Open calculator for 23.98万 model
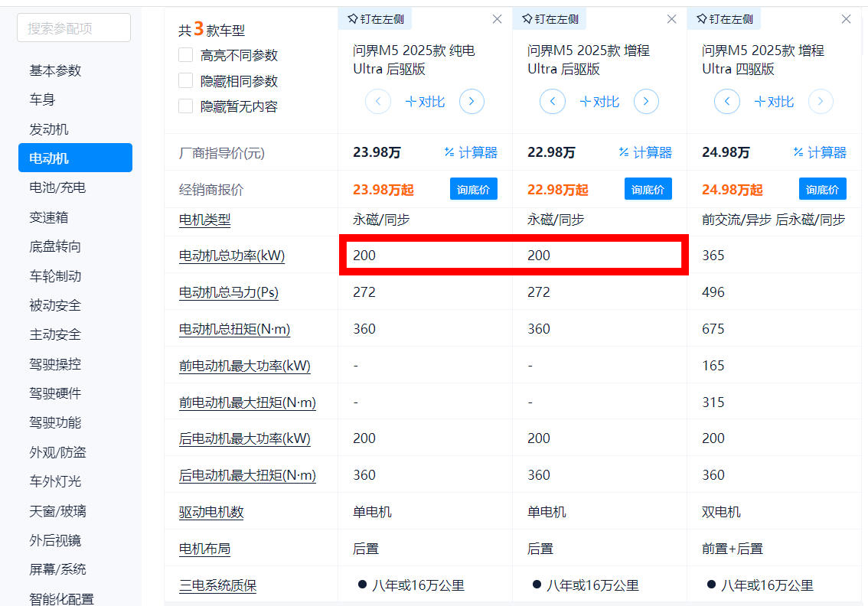 tap(471, 152)
